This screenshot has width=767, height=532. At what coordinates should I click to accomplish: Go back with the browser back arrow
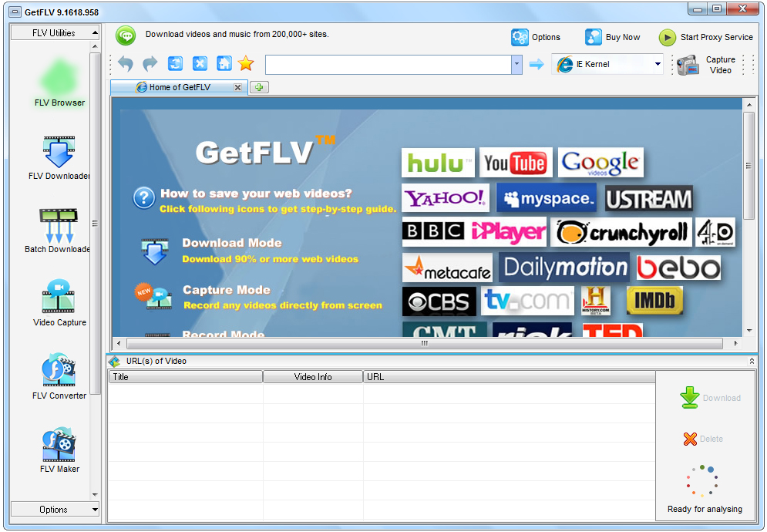[126, 63]
